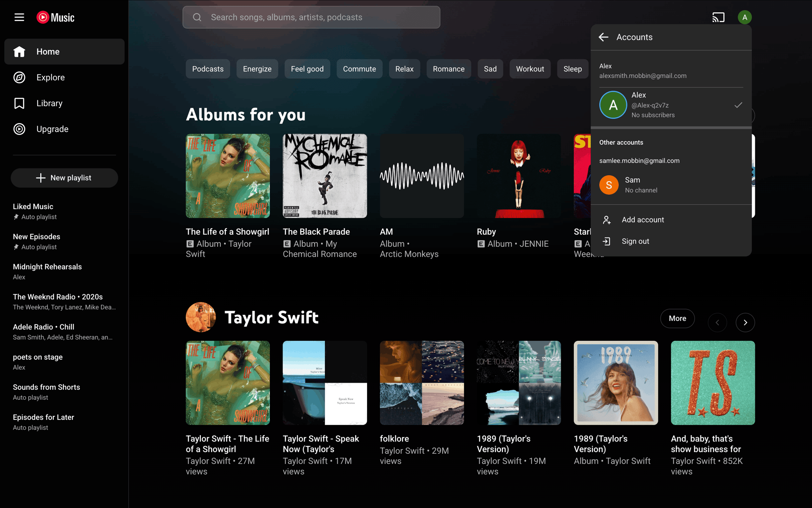Viewport: 812px width, 508px height.
Task: Click the plus icon in New playlist
Action: [41, 178]
